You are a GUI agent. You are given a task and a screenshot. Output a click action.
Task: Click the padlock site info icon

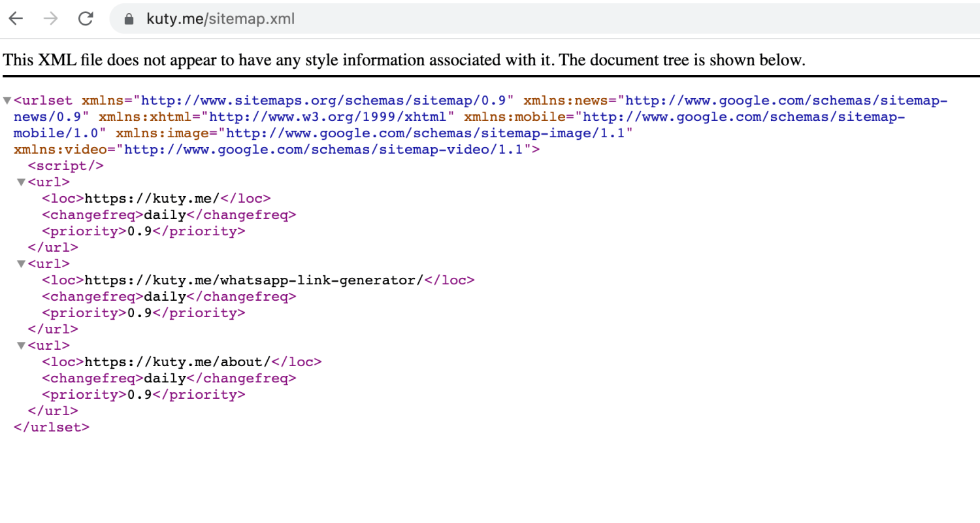coord(129,19)
